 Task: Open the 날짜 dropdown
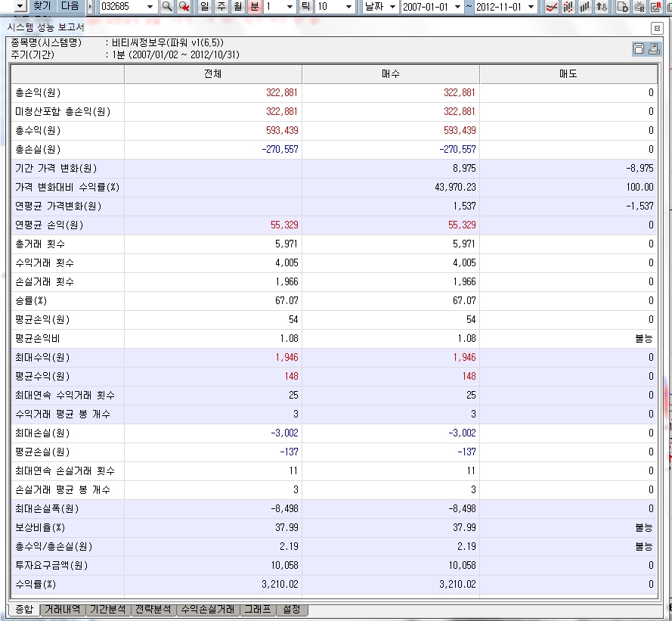391,7
